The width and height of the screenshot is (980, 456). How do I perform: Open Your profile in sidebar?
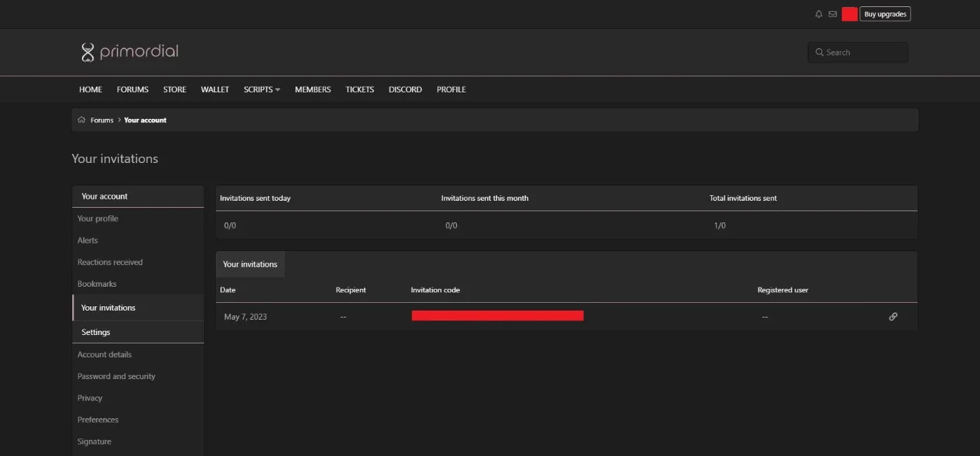pyautogui.click(x=98, y=218)
